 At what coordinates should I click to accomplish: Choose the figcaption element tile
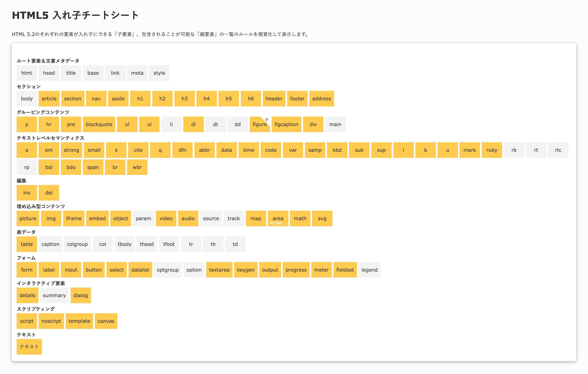[x=286, y=124]
